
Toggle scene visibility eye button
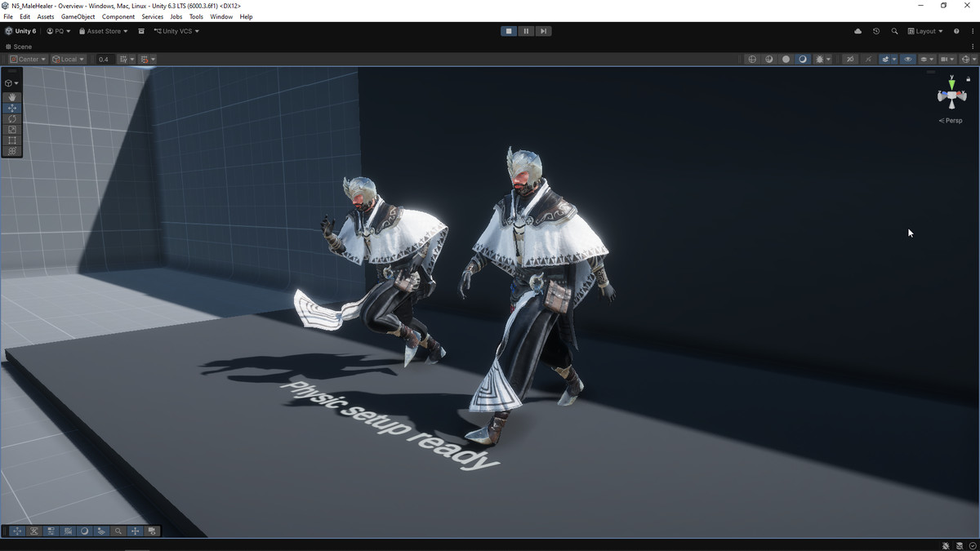pyautogui.click(x=907, y=59)
